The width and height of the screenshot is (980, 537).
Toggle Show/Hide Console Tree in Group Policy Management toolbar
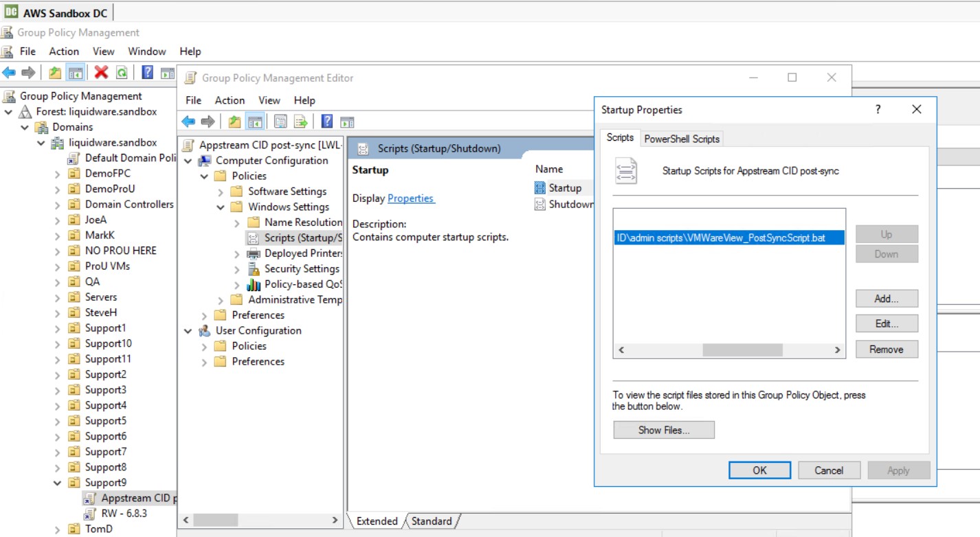click(76, 73)
